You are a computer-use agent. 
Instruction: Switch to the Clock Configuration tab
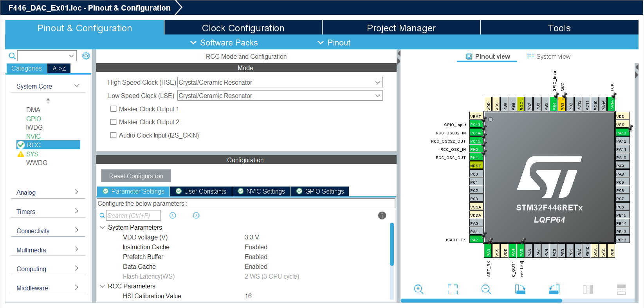(x=243, y=28)
